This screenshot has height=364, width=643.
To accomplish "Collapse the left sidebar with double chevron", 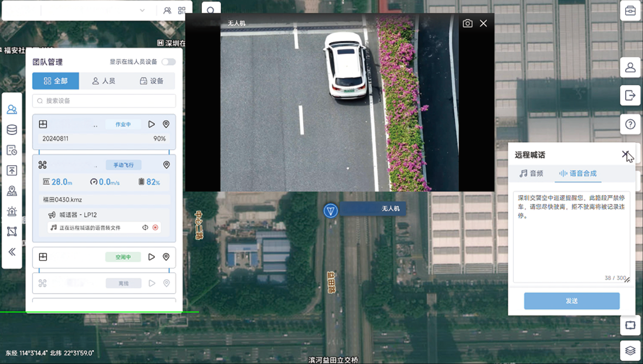I will [x=12, y=252].
